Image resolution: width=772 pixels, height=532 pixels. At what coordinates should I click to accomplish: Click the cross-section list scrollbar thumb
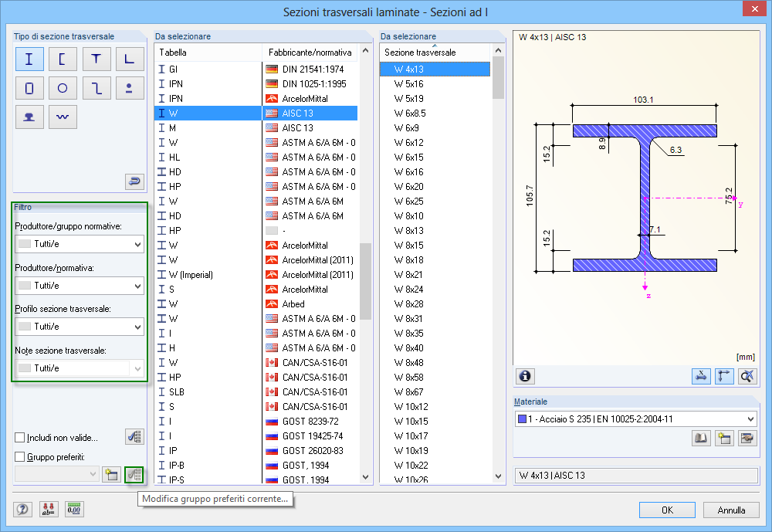click(498, 77)
